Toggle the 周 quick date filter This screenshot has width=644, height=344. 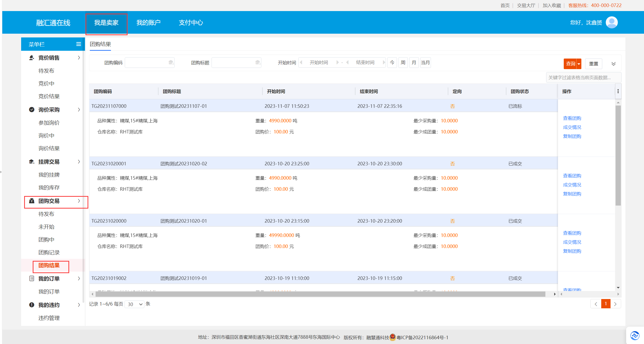[x=403, y=63]
